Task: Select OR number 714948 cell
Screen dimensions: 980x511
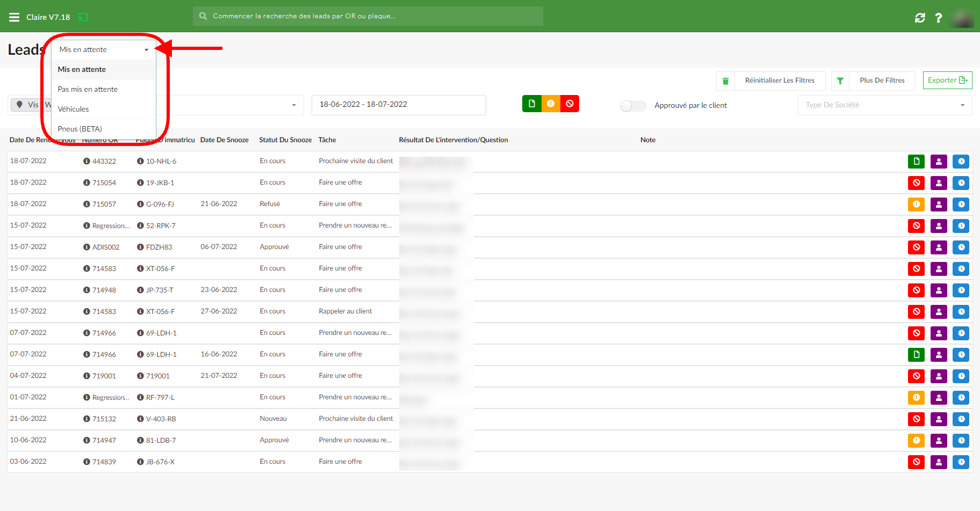Action: (x=104, y=290)
